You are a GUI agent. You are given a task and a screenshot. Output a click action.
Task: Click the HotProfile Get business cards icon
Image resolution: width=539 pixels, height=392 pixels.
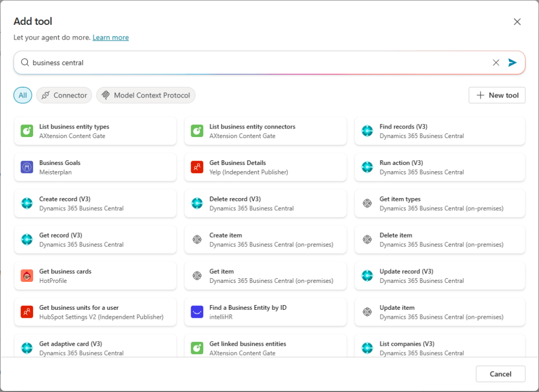point(27,276)
